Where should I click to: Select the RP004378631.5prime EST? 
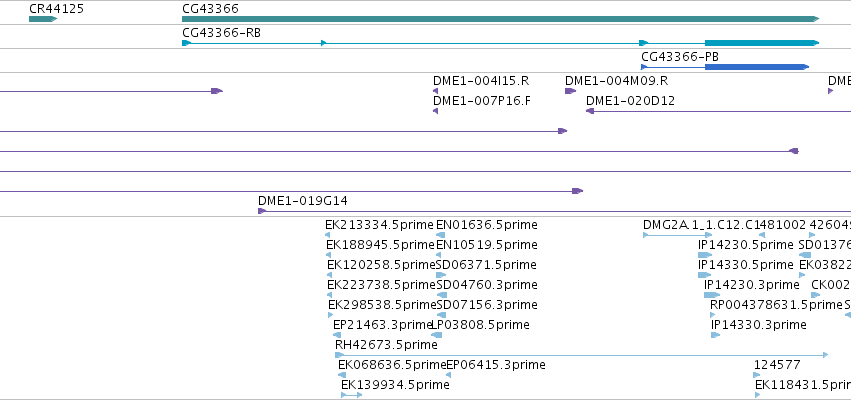click(x=776, y=305)
